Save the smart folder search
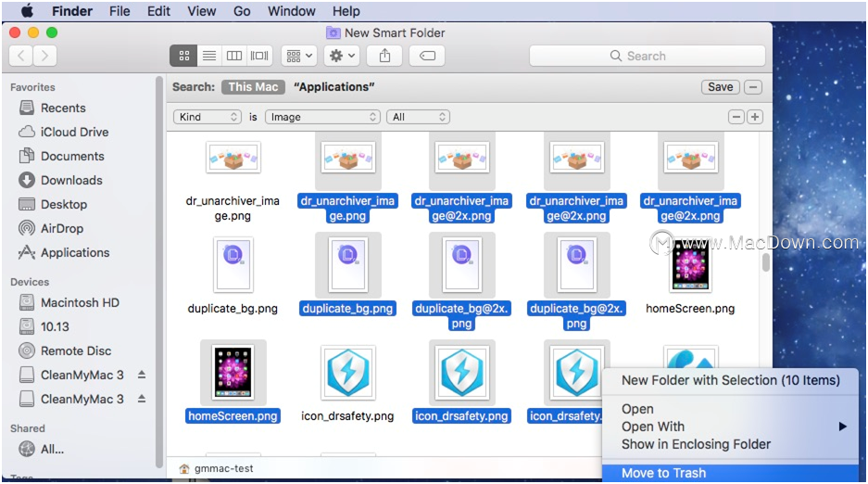Screen dimensions: 868x484 point(720,87)
